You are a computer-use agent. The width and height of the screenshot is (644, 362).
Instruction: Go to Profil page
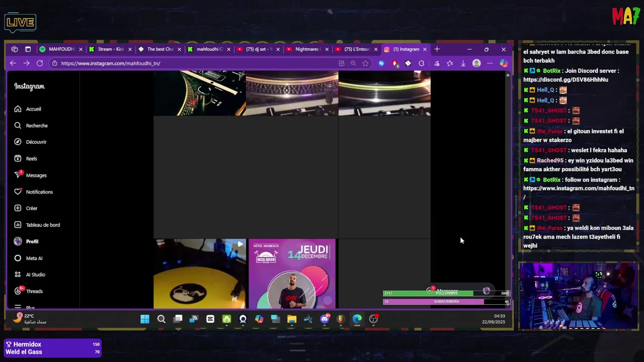tap(26, 242)
